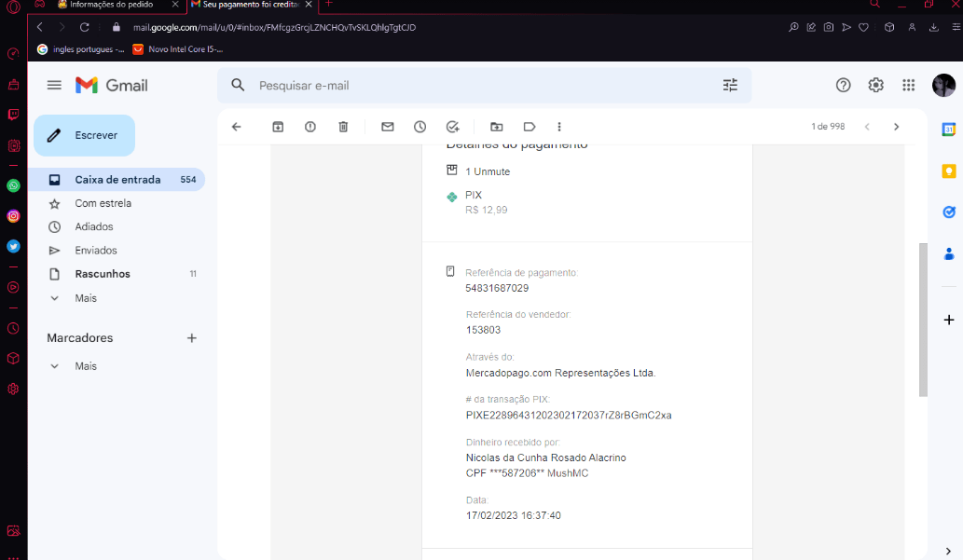Hide side panel chevron at bottom
Image resolution: width=963 pixels, height=560 pixels.
(948, 551)
